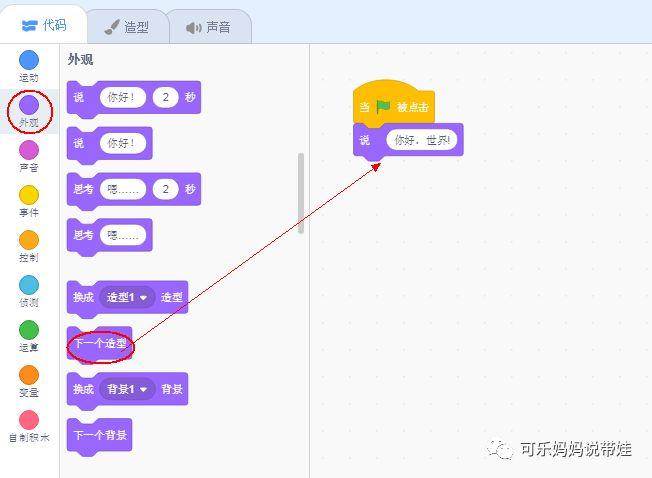Select the purple 外观 (Looks) category
The height and width of the screenshot is (478, 652).
point(29,111)
